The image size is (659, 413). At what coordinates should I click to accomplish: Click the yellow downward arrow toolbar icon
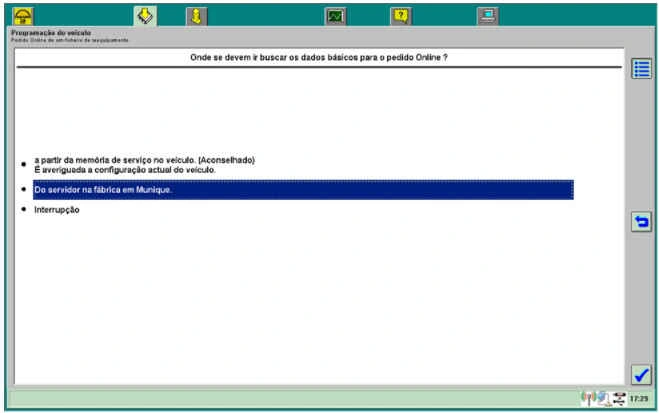click(197, 15)
